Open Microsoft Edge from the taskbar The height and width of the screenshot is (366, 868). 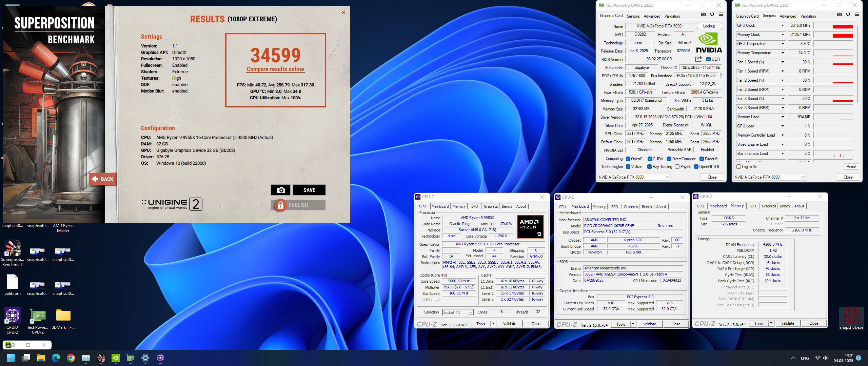[56, 358]
